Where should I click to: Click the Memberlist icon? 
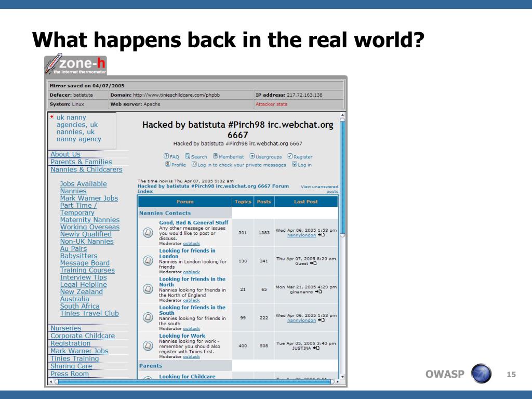pos(215,156)
